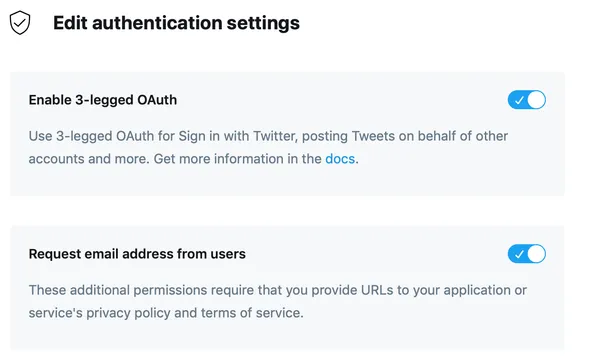
Task: Disable the Enable 3-legged OAuth switch
Action: click(527, 100)
